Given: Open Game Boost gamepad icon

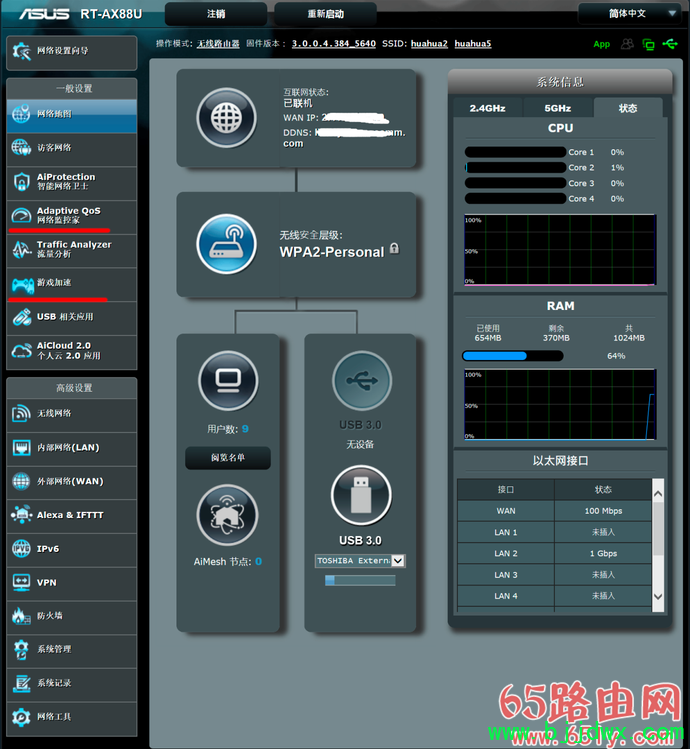Looking at the screenshot, I should [x=22, y=285].
